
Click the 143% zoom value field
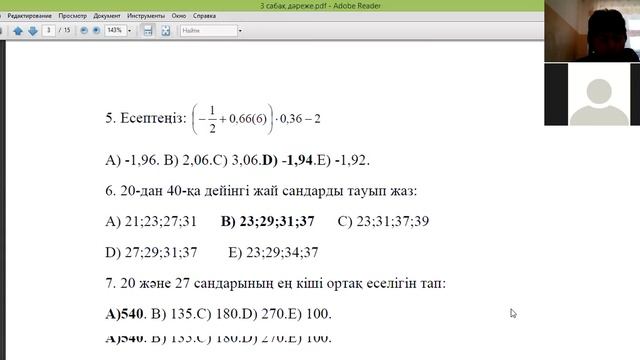115,31
